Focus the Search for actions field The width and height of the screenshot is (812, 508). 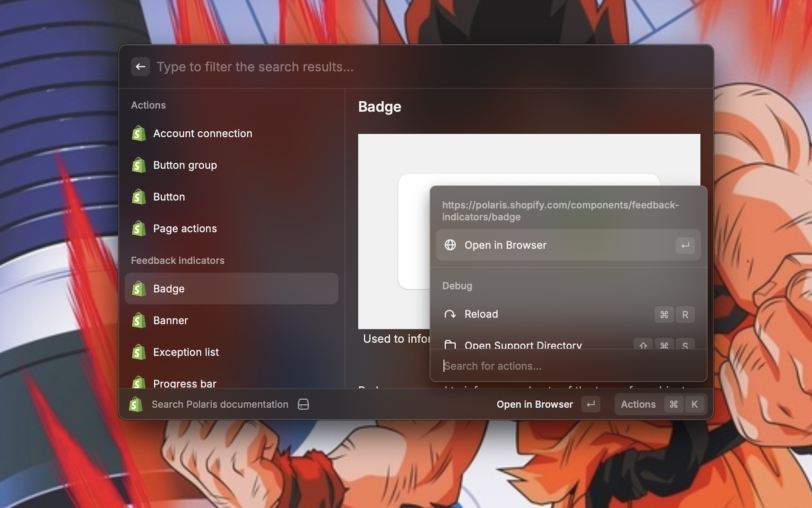pyautogui.click(x=568, y=366)
